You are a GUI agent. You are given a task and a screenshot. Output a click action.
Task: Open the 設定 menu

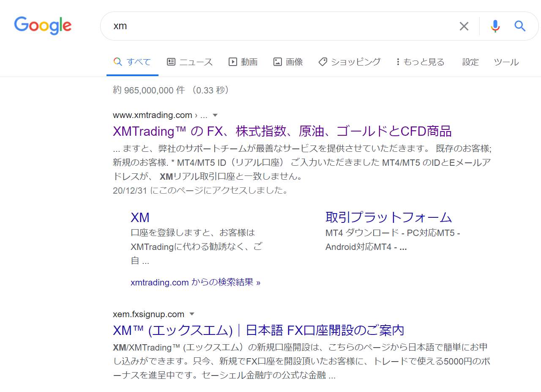pyautogui.click(x=470, y=62)
